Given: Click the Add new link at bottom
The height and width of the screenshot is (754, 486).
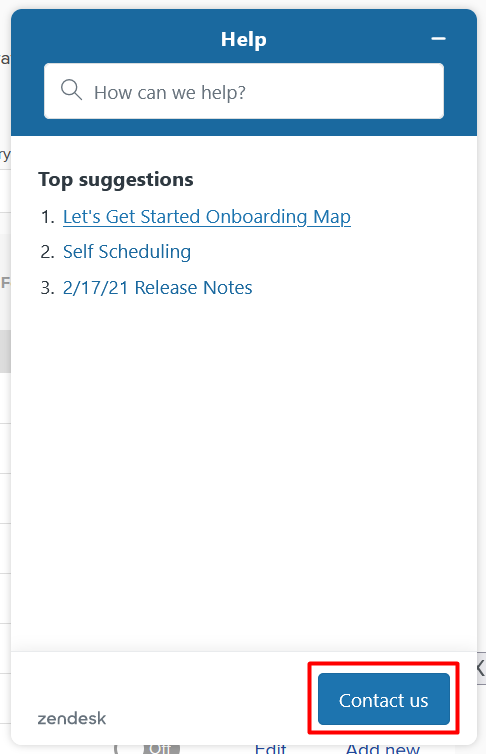Looking at the screenshot, I should pyautogui.click(x=383, y=749).
